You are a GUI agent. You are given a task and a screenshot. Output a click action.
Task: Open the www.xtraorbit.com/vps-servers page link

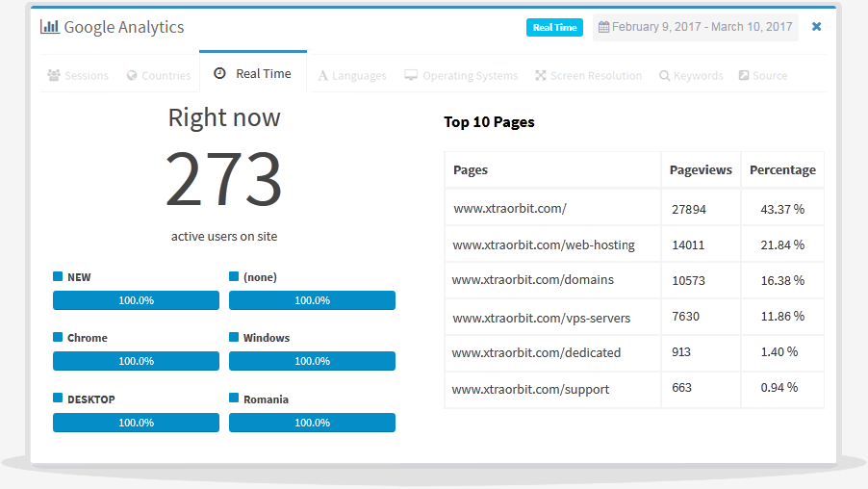(542, 318)
